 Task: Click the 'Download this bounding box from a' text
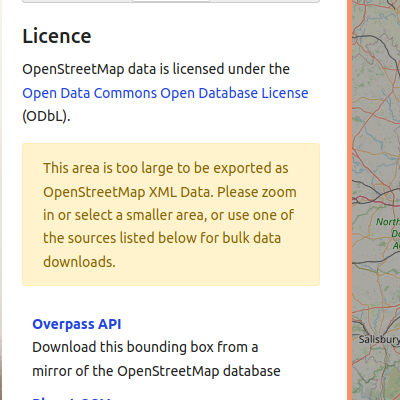[x=145, y=347]
